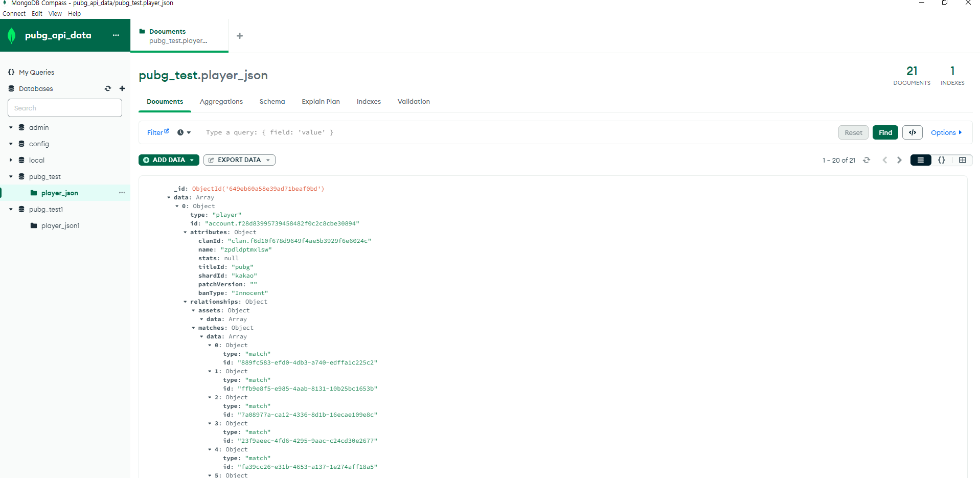
Task: Open the Connect menu
Action: click(x=14, y=14)
